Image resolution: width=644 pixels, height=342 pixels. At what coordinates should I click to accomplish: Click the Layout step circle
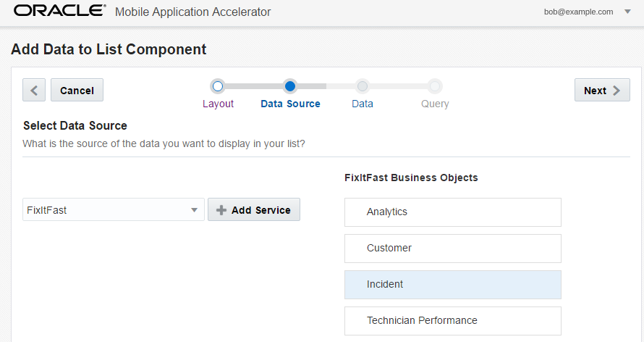[218, 86]
